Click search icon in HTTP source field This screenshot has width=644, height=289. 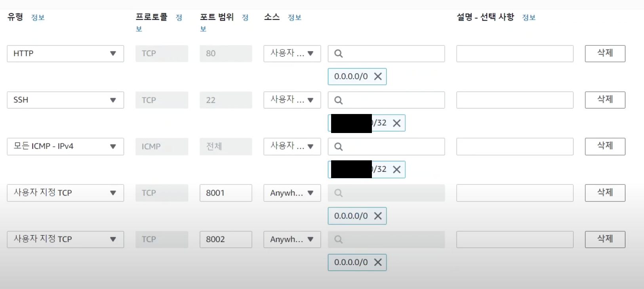(339, 54)
